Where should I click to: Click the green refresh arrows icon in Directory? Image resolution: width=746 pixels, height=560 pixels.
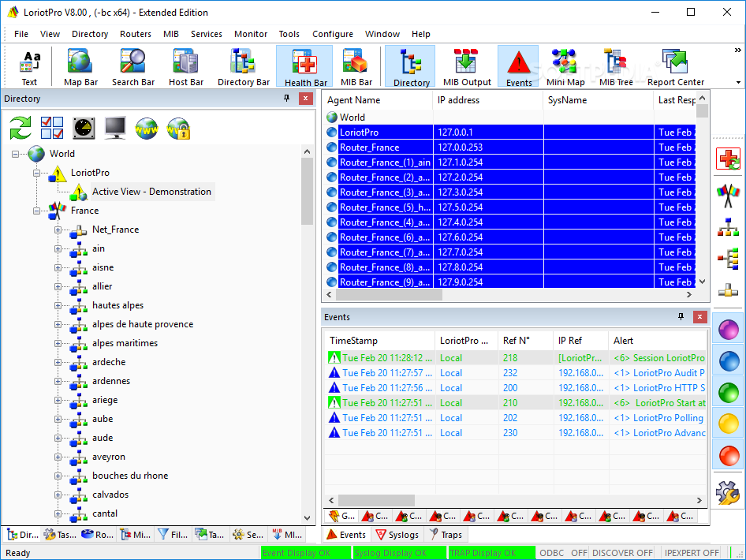(21, 128)
